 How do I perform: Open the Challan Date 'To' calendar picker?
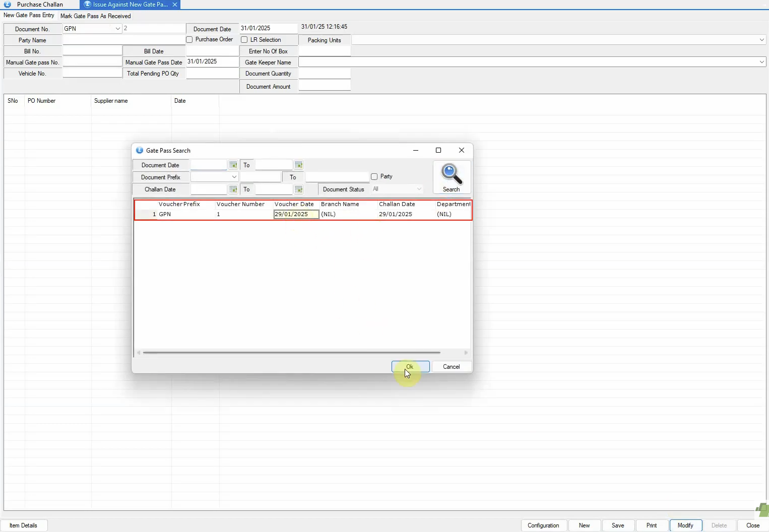tap(299, 189)
